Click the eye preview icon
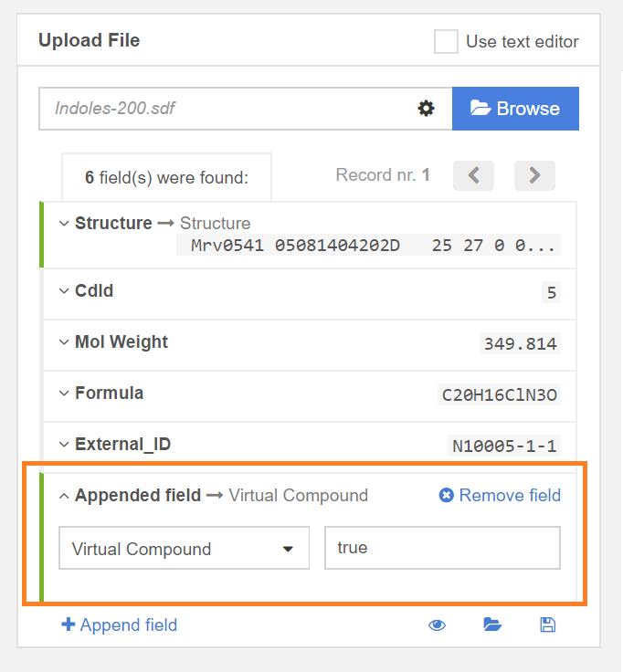 coord(438,625)
